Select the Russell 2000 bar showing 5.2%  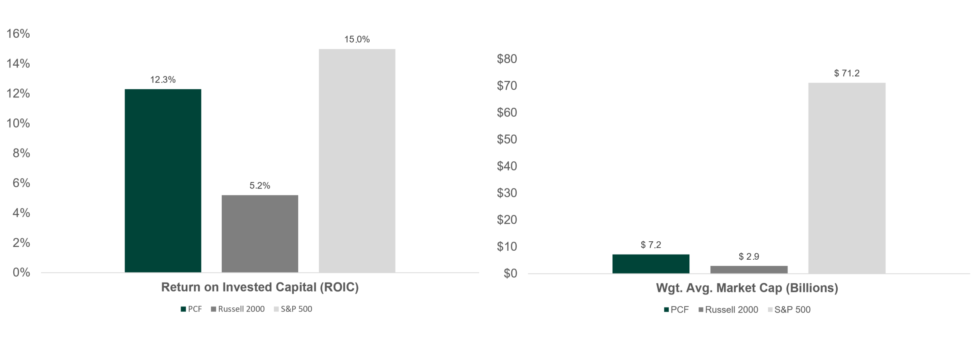260,234
